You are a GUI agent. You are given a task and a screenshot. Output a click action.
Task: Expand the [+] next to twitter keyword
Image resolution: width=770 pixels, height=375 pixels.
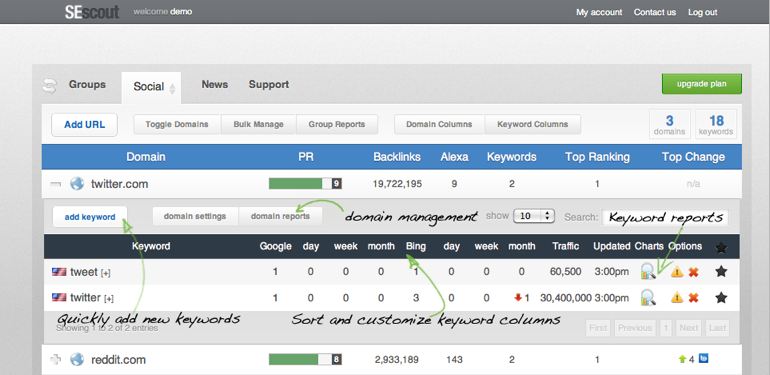click(x=109, y=298)
